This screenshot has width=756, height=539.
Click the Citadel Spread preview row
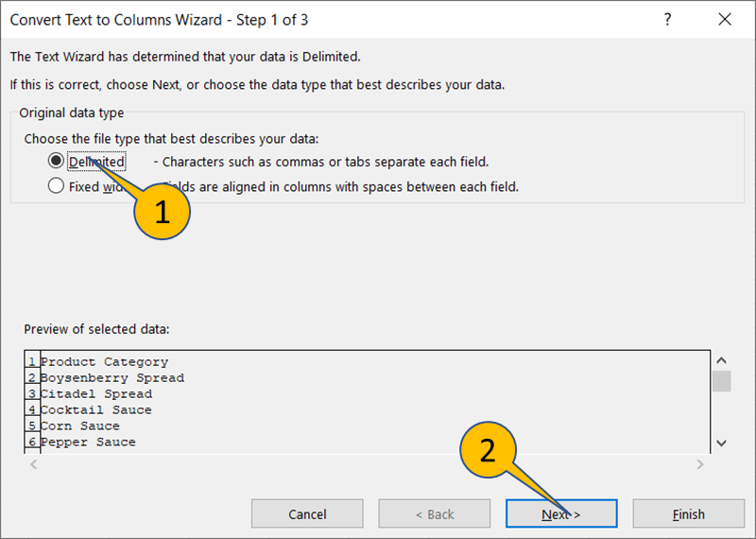pyautogui.click(x=95, y=394)
